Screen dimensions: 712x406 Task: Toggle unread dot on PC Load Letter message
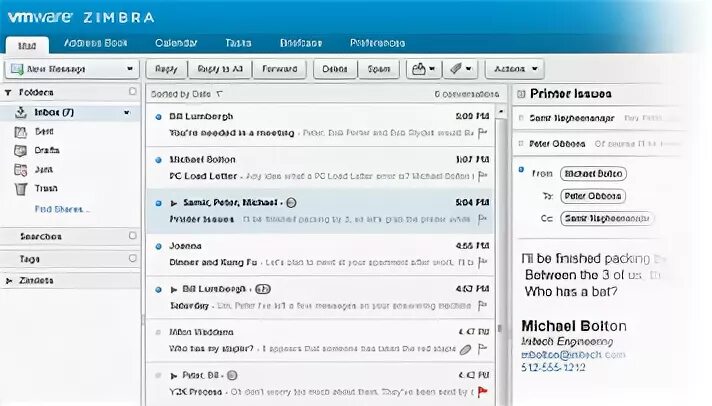click(x=158, y=160)
